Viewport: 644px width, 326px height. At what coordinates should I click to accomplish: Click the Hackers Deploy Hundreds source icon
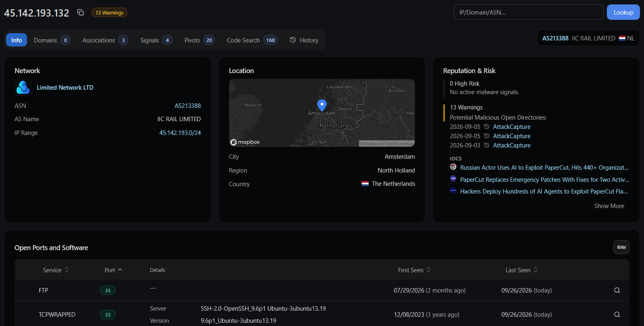pyautogui.click(x=453, y=191)
